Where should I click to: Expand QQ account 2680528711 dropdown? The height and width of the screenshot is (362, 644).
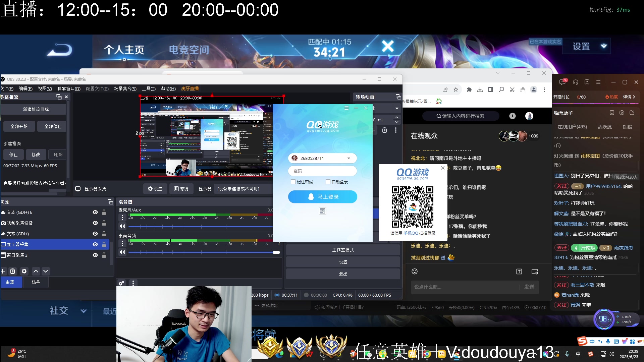(349, 158)
